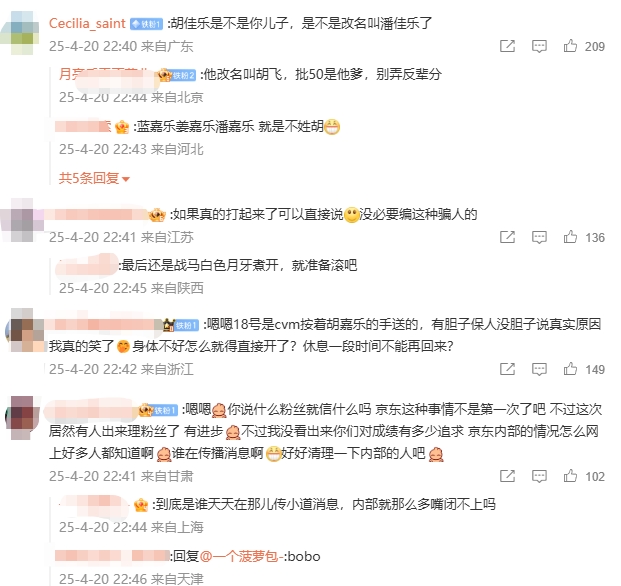Reply to Cecilia_saint's comment using bubble icon

click(x=539, y=46)
